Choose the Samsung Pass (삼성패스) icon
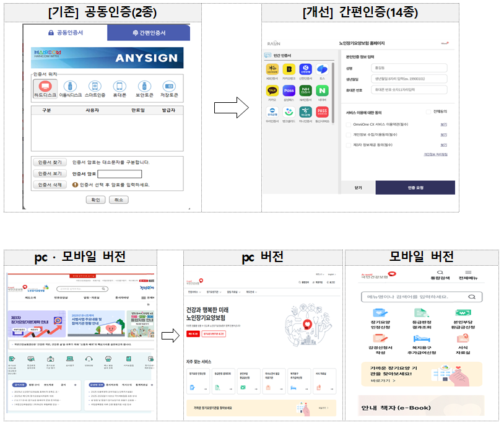504x425 pixels. (x=289, y=90)
